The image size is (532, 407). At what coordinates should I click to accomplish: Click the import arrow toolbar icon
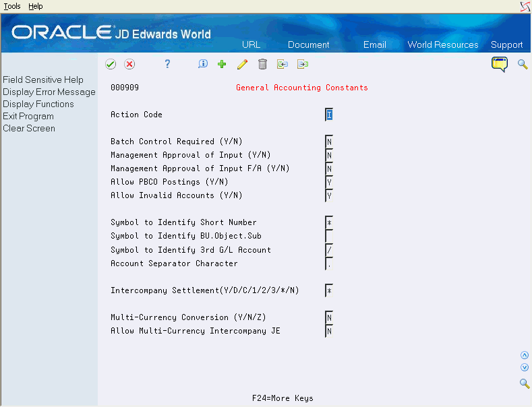(x=283, y=64)
